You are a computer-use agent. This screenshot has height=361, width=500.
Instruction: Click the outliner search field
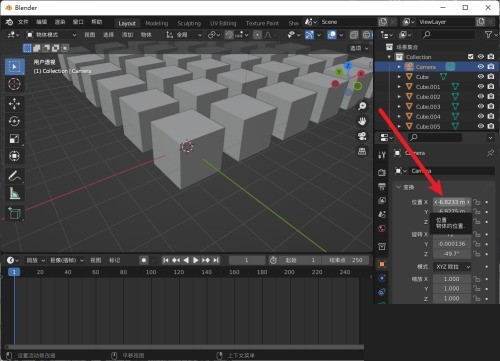point(447,35)
